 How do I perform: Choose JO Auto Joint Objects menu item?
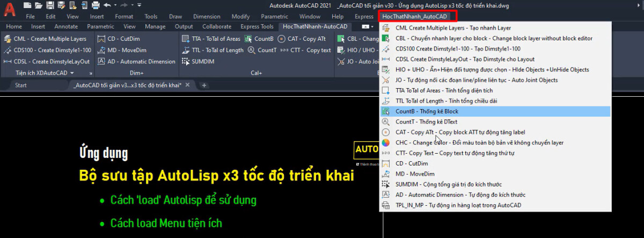(x=495, y=80)
